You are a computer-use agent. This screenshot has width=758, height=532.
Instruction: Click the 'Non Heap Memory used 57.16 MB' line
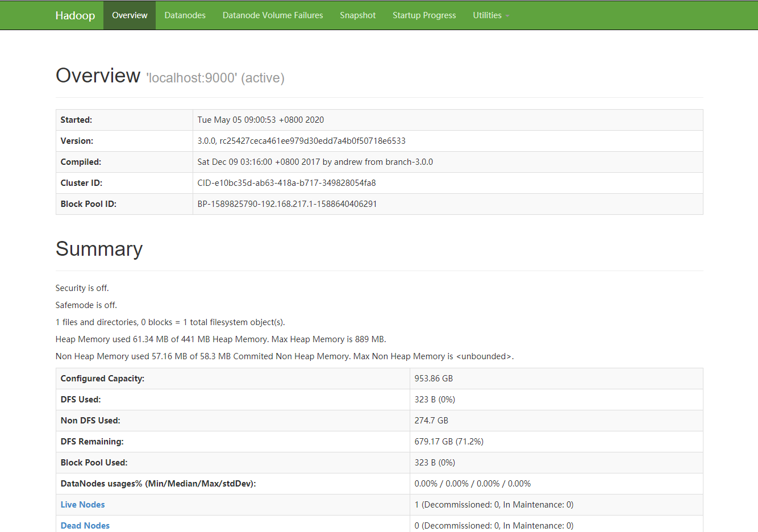(285, 356)
